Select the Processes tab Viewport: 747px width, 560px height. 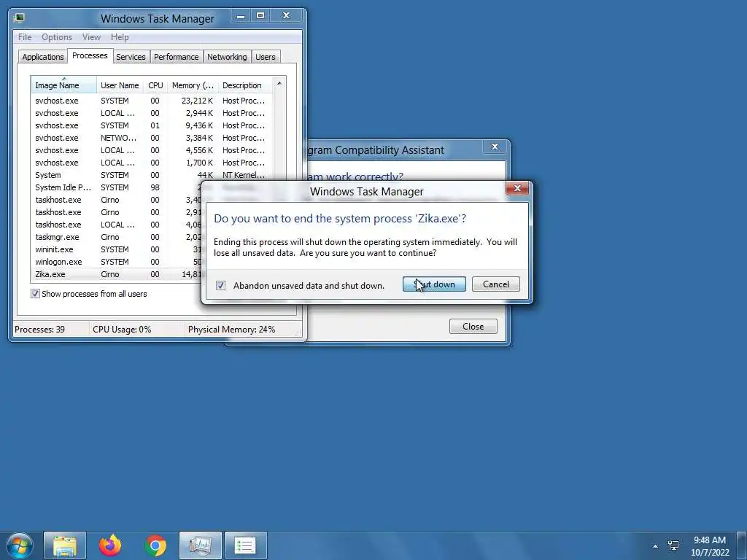point(90,55)
